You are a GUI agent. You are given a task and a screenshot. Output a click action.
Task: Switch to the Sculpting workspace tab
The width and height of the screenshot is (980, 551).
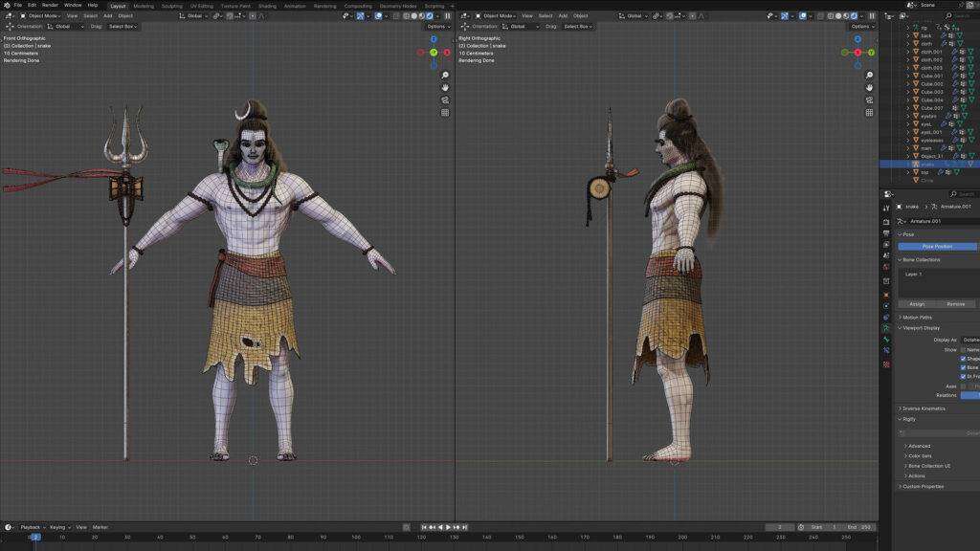click(x=172, y=6)
